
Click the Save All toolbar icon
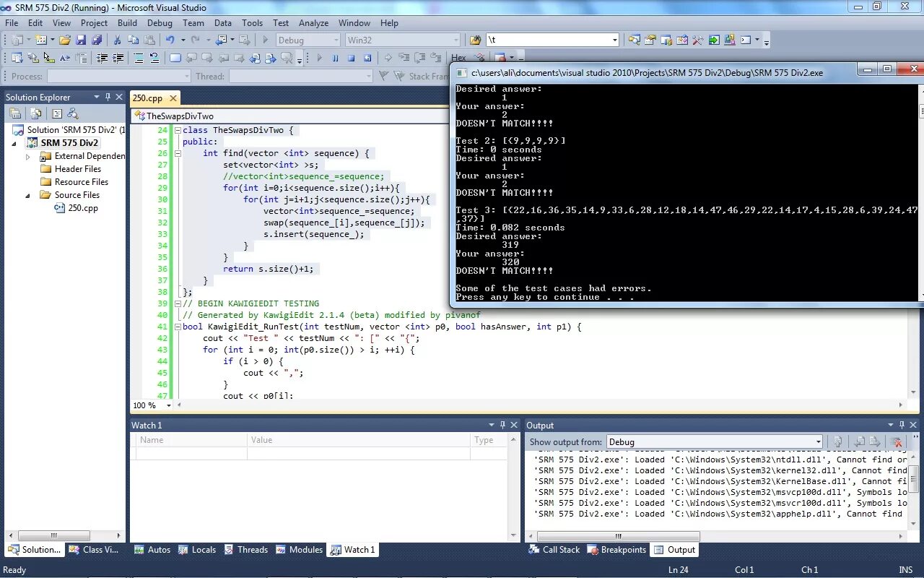click(x=96, y=40)
